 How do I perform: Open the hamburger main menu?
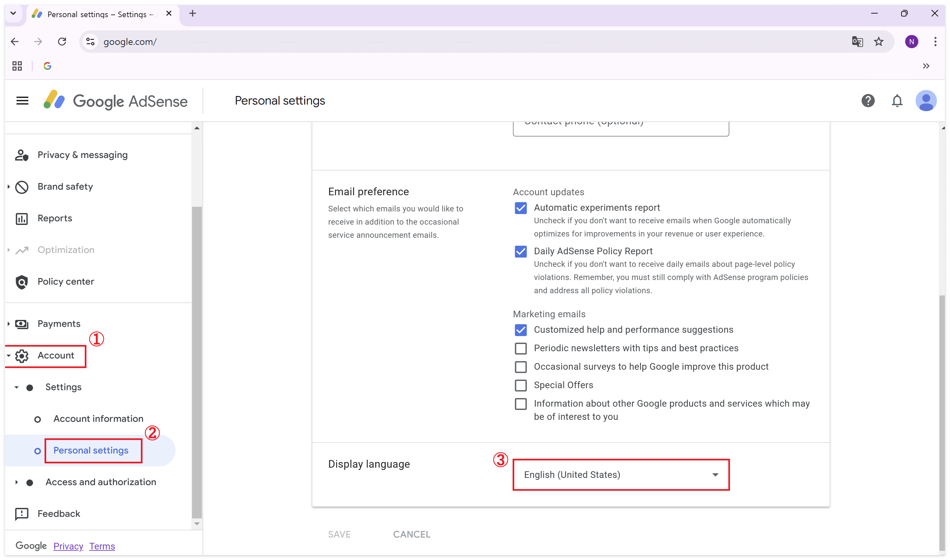pyautogui.click(x=22, y=101)
